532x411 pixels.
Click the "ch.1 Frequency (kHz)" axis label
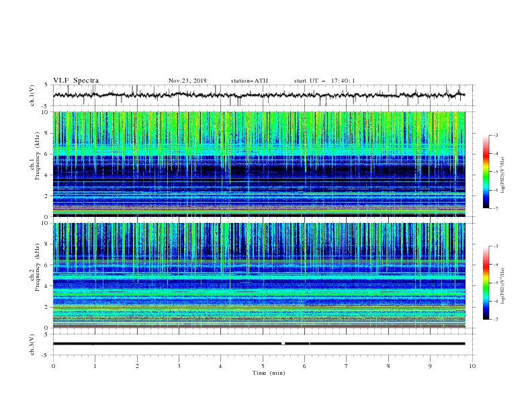pyautogui.click(x=35, y=157)
